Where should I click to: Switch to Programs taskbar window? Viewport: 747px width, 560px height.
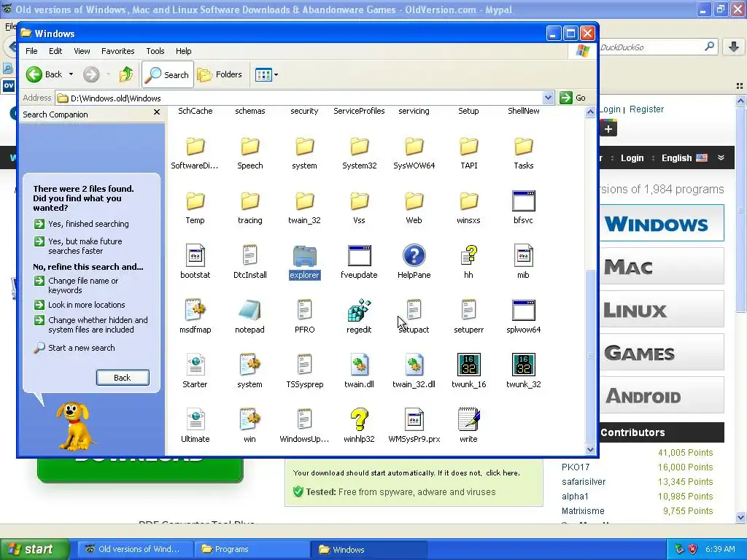(x=252, y=549)
